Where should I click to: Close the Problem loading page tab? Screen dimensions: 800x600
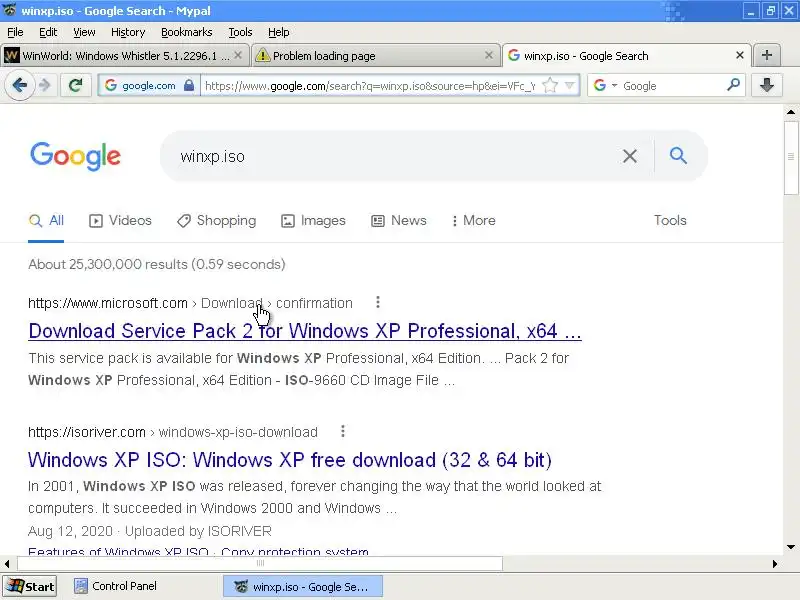click(489, 55)
